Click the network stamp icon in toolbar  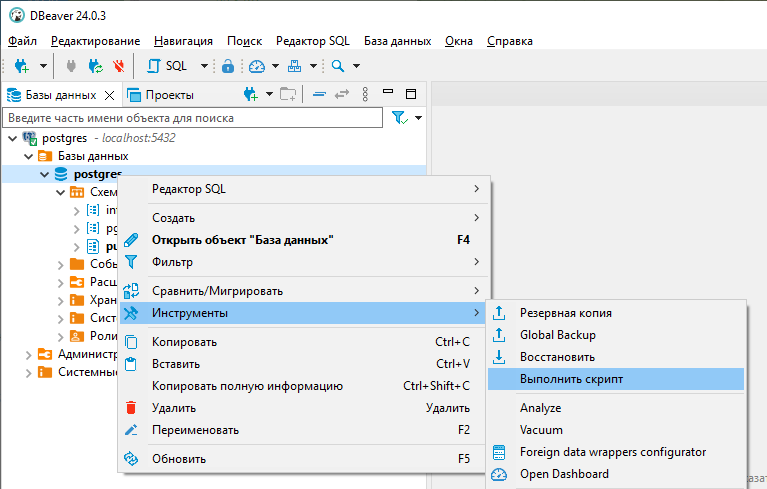pyautogui.click(x=294, y=66)
